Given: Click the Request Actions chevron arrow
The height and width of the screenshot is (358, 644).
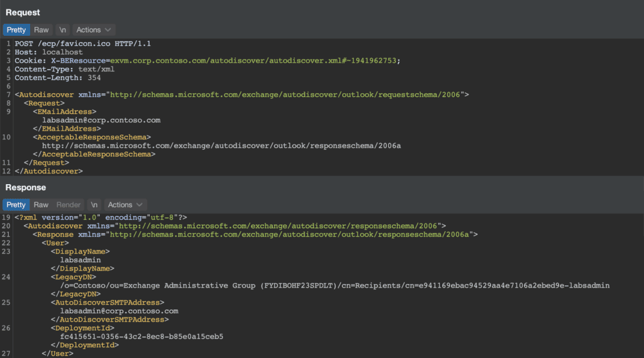Looking at the screenshot, I should [x=108, y=30].
